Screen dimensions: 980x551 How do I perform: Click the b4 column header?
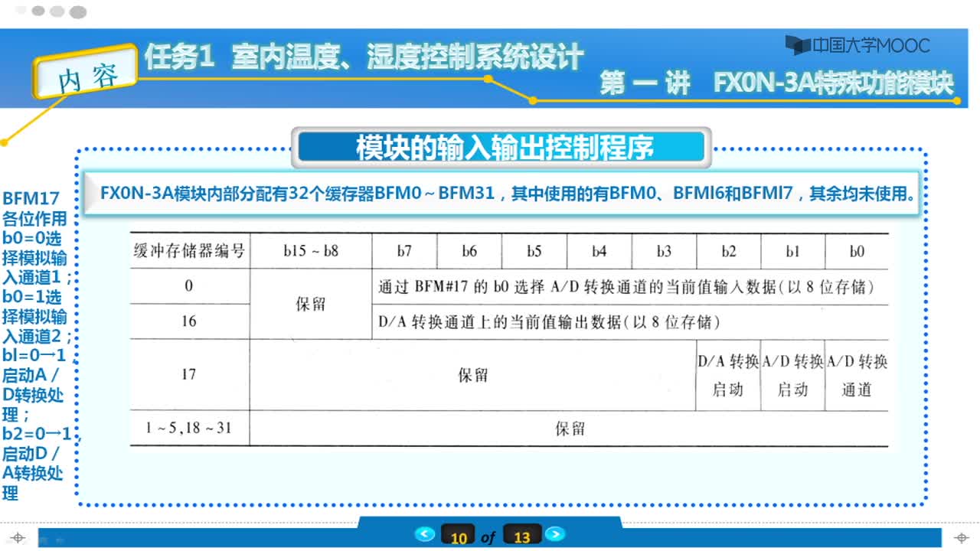599,250
